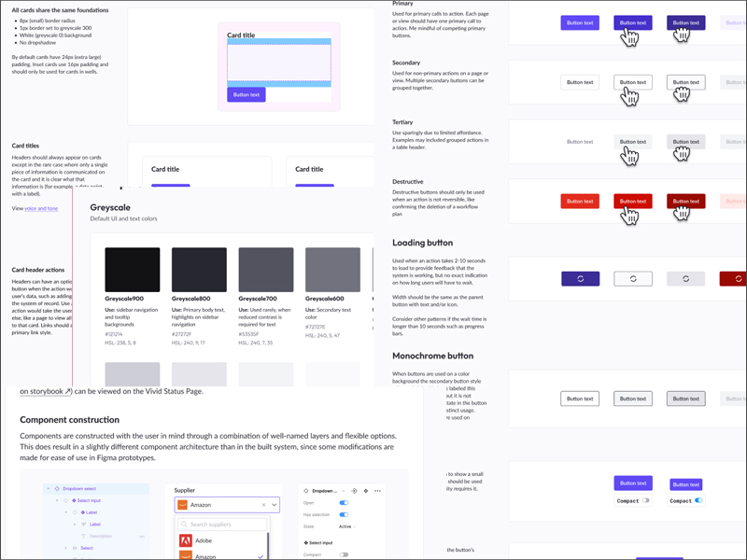This screenshot has height=560, width=747.
Task: Toggle the Has selection switch
Action: coord(344,514)
